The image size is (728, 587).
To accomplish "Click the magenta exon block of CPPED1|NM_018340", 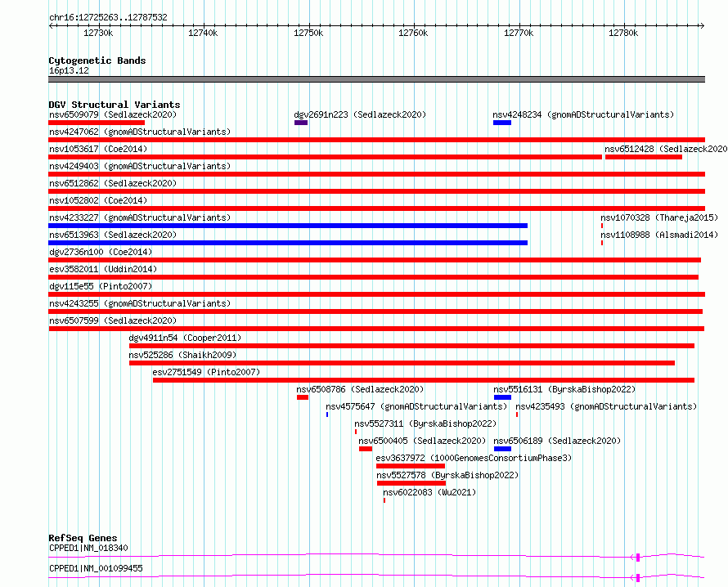I will pos(638,558).
